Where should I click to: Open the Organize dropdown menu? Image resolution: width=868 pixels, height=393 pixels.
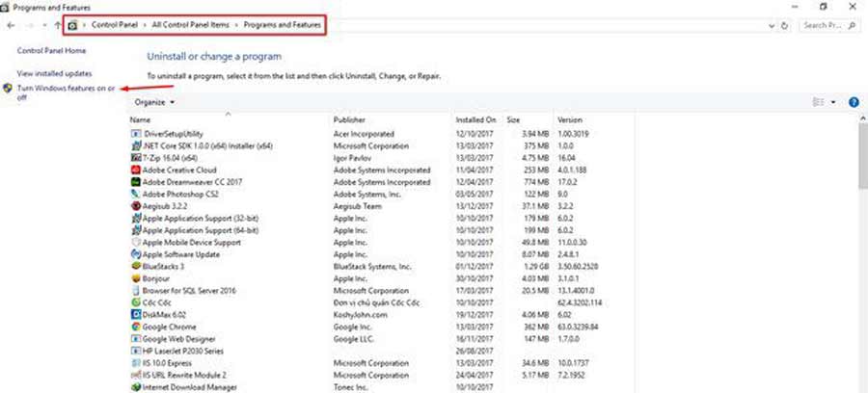click(x=154, y=101)
